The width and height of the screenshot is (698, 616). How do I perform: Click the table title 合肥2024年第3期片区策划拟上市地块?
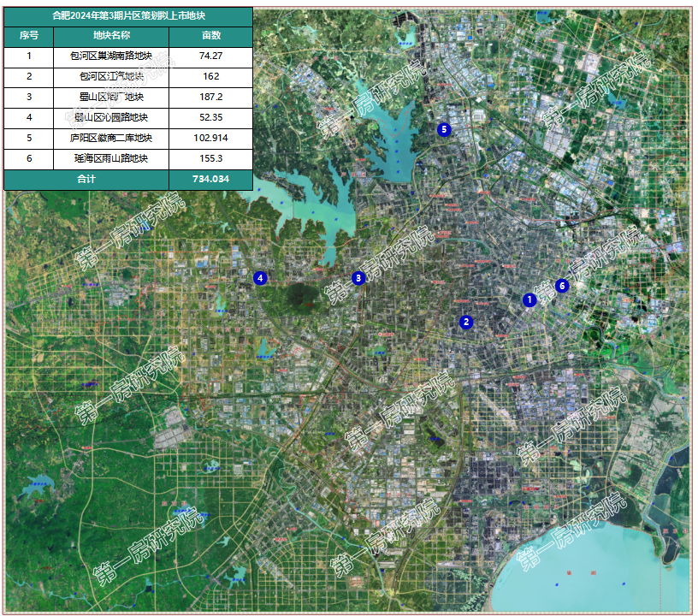pyautogui.click(x=128, y=16)
